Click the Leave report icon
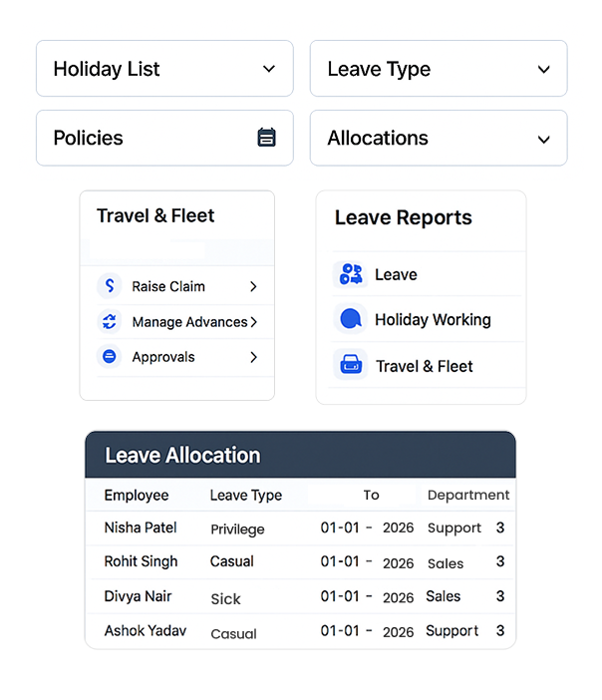The height and width of the screenshot is (700, 602). 350,275
